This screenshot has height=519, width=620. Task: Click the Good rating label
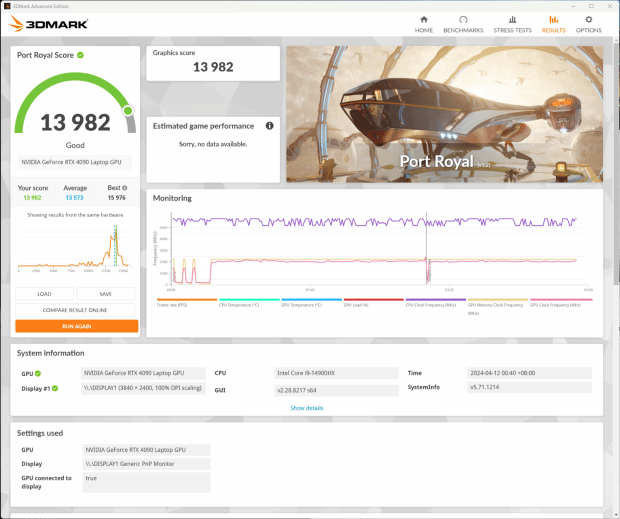(x=75, y=145)
